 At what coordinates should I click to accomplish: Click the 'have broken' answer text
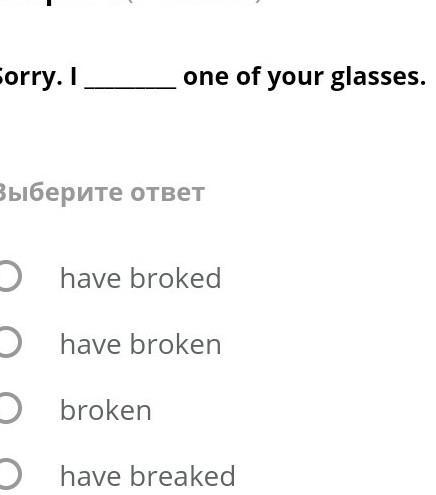pyautogui.click(x=140, y=344)
